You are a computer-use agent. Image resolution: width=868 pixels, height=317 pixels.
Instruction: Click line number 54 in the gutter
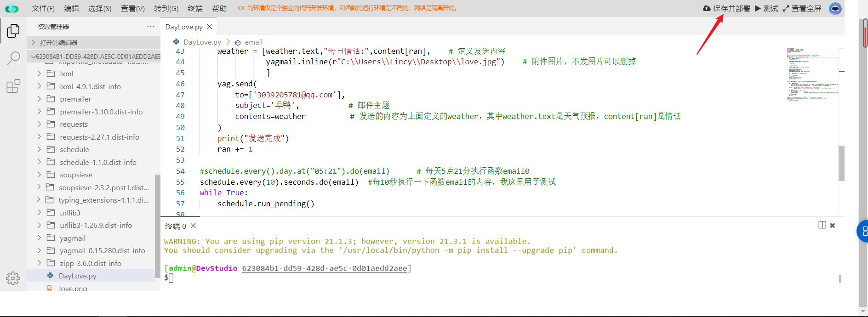click(180, 171)
